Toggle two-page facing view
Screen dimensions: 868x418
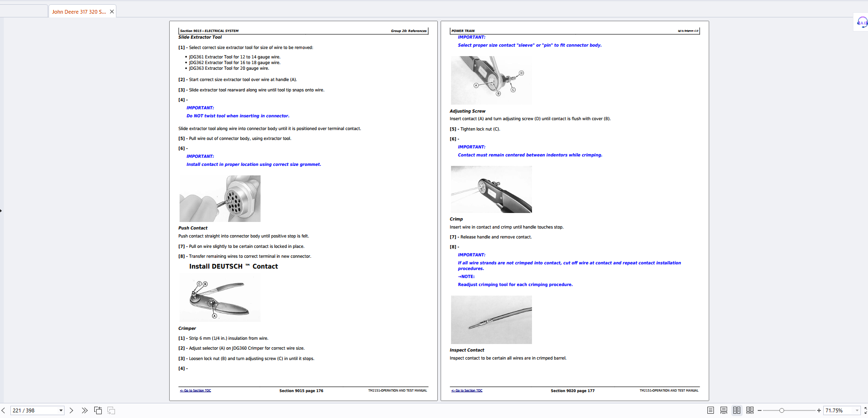click(737, 410)
